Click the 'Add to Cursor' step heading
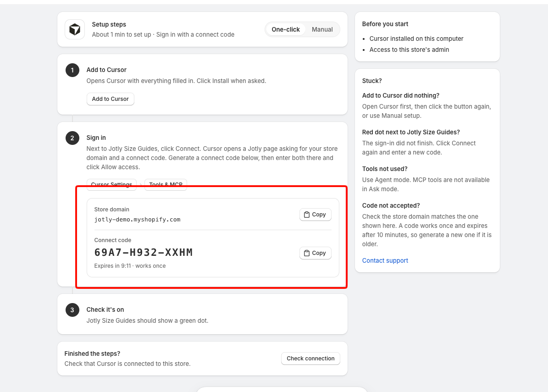Viewport: 548px width, 392px height. click(106, 70)
